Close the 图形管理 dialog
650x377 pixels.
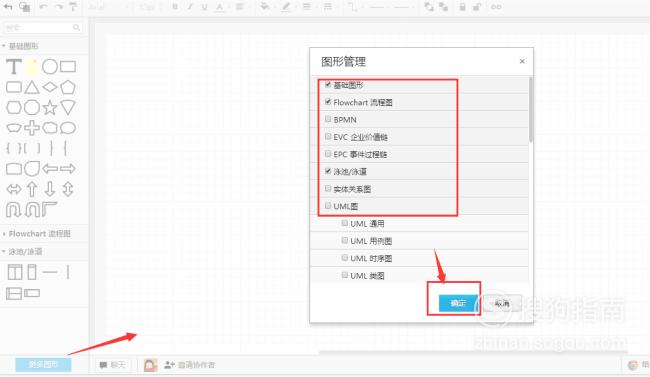[522, 61]
